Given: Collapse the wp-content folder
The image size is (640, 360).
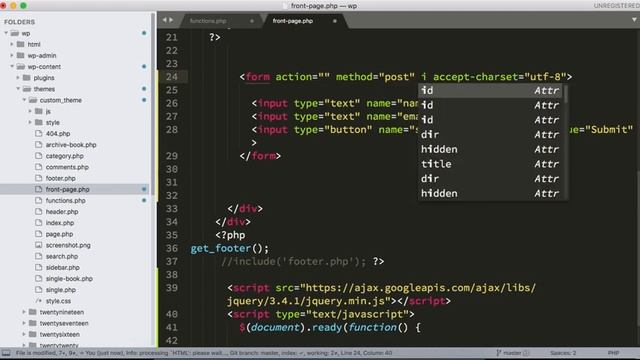Looking at the screenshot, I should pos(12,66).
